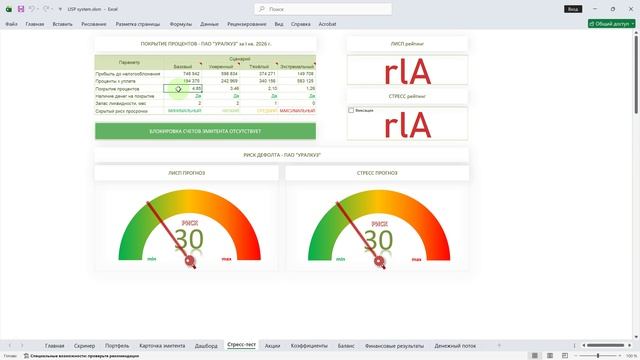Select the coverage cell with value 1.26
Screen dimensions: 640x360
[297, 88]
